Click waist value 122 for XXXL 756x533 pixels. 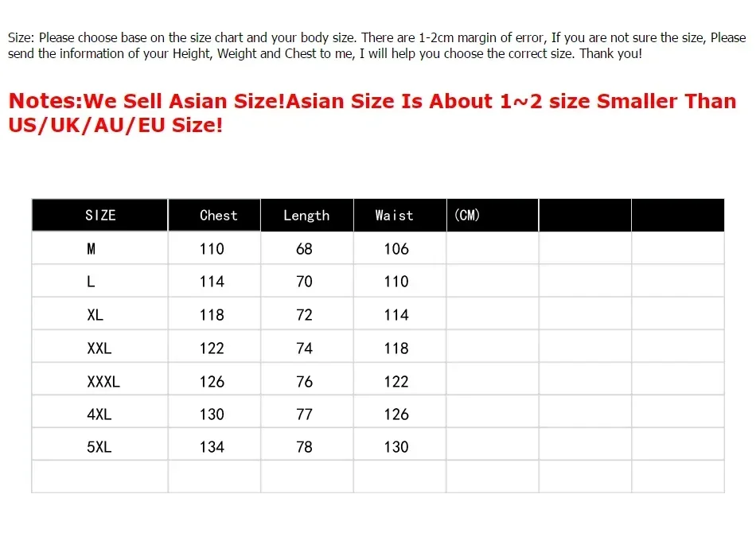tap(396, 381)
